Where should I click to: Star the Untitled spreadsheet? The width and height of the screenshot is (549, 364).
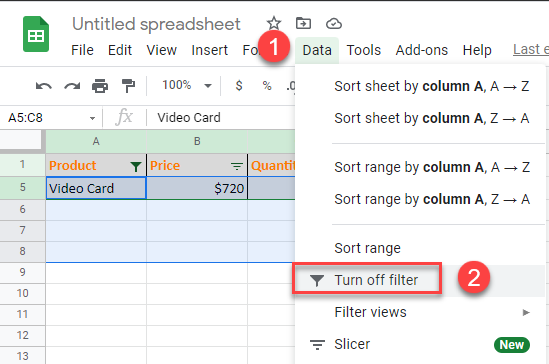point(273,23)
